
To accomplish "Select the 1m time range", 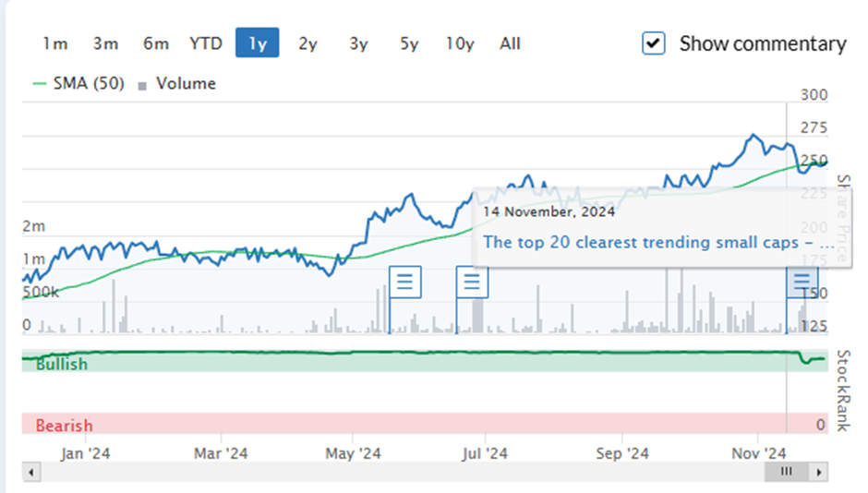I will 55,43.
